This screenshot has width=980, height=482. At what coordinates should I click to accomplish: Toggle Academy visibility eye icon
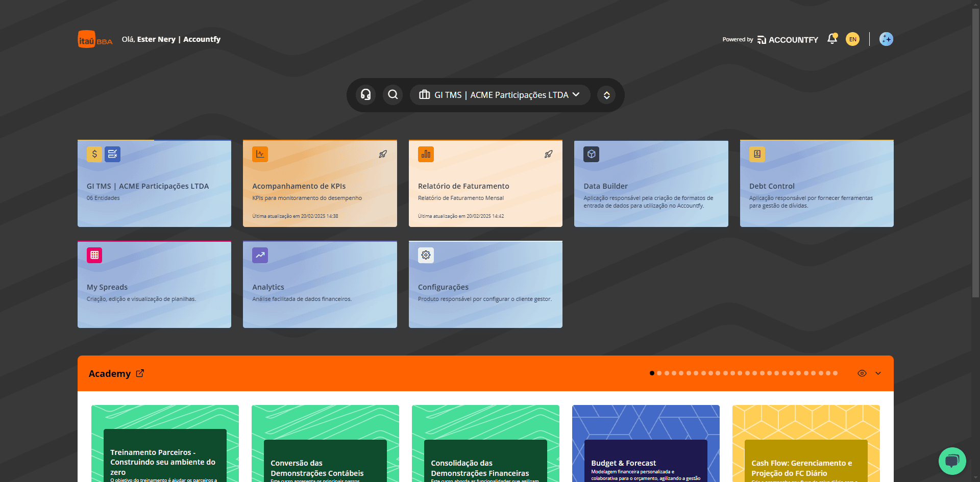862,373
